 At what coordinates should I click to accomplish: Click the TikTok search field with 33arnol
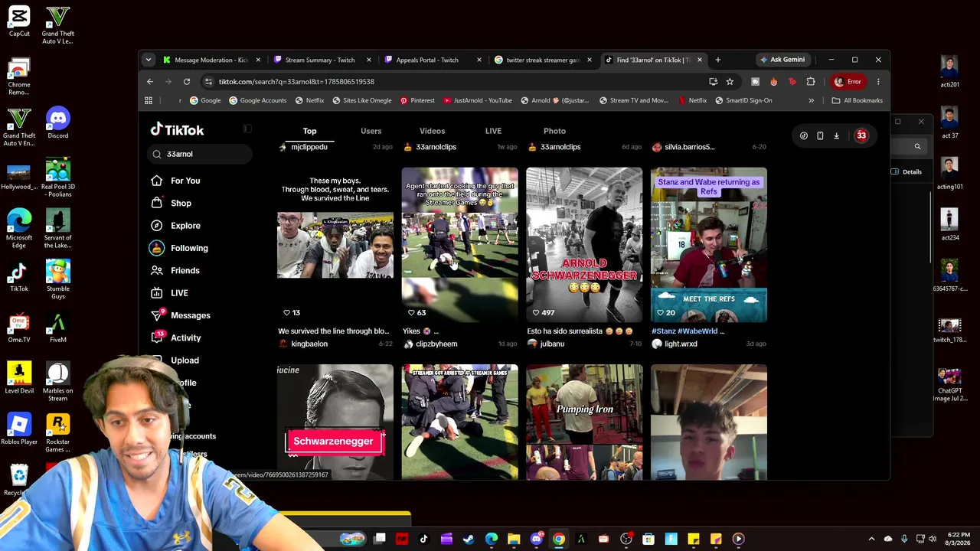tap(200, 154)
